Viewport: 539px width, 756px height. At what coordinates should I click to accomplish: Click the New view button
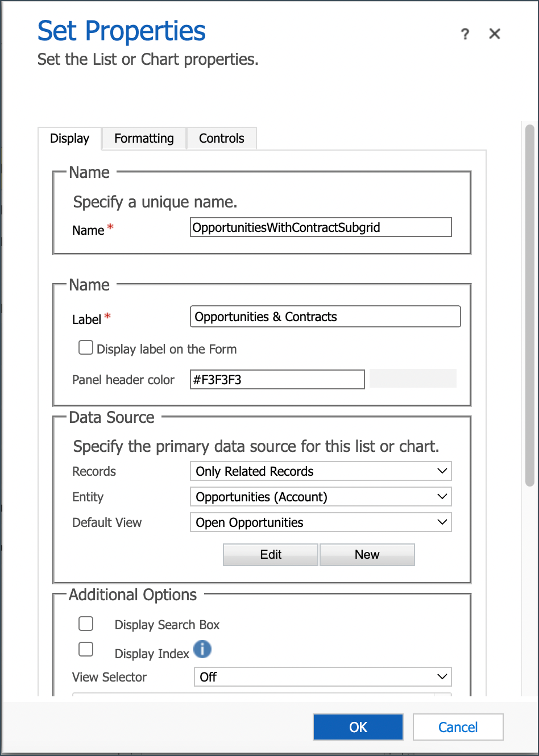[367, 555]
